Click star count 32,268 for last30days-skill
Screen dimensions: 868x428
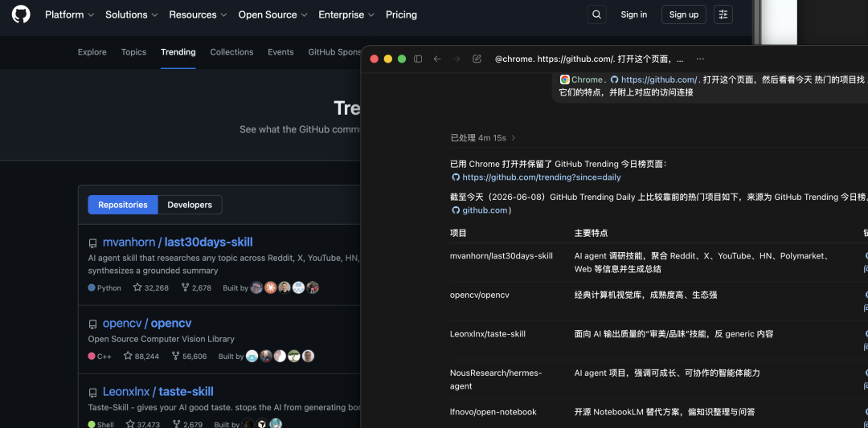[x=151, y=287]
